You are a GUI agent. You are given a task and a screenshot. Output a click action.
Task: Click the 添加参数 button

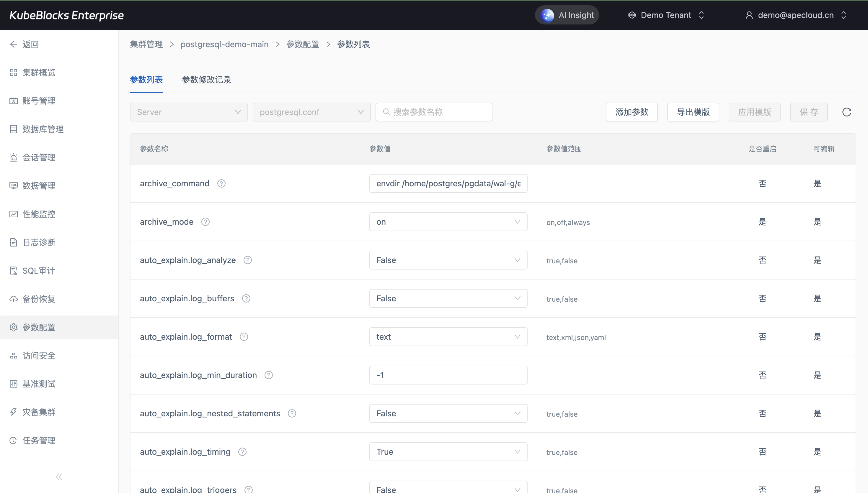tap(632, 112)
